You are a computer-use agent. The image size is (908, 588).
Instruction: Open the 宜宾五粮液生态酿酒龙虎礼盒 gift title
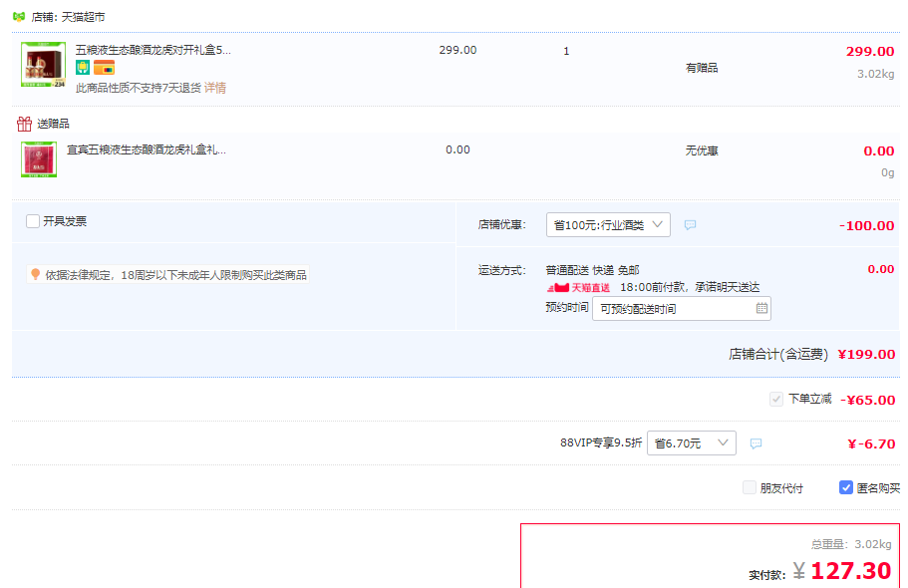pyautogui.click(x=147, y=149)
